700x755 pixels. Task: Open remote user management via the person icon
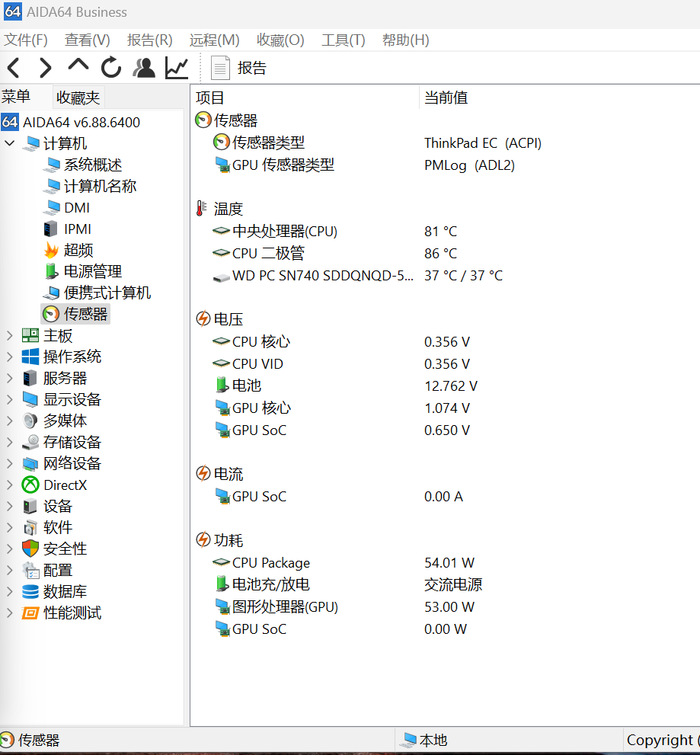pos(143,68)
